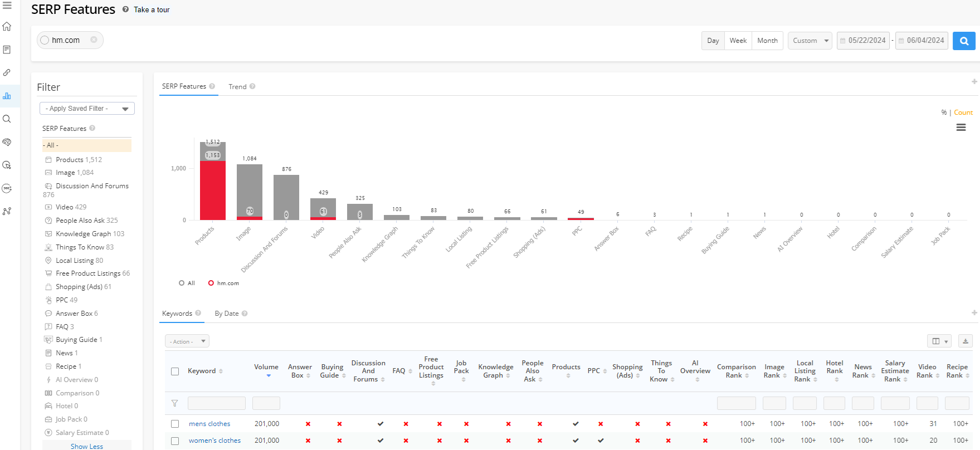Check the 'mens clothes' row checkbox
Viewport: 980px width, 450px height.
[x=175, y=424]
